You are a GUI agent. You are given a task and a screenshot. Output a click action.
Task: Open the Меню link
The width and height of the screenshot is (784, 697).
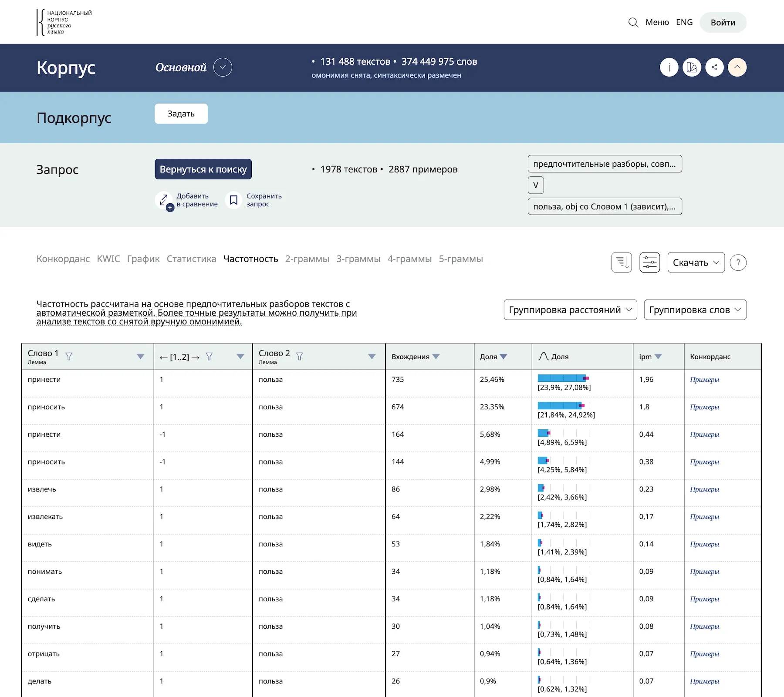657,22
